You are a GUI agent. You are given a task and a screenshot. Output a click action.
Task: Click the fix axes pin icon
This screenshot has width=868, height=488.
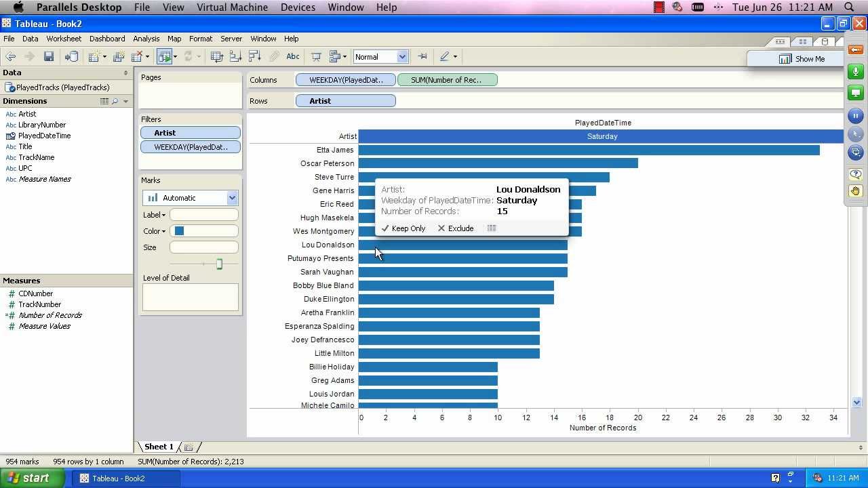click(x=422, y=57)
